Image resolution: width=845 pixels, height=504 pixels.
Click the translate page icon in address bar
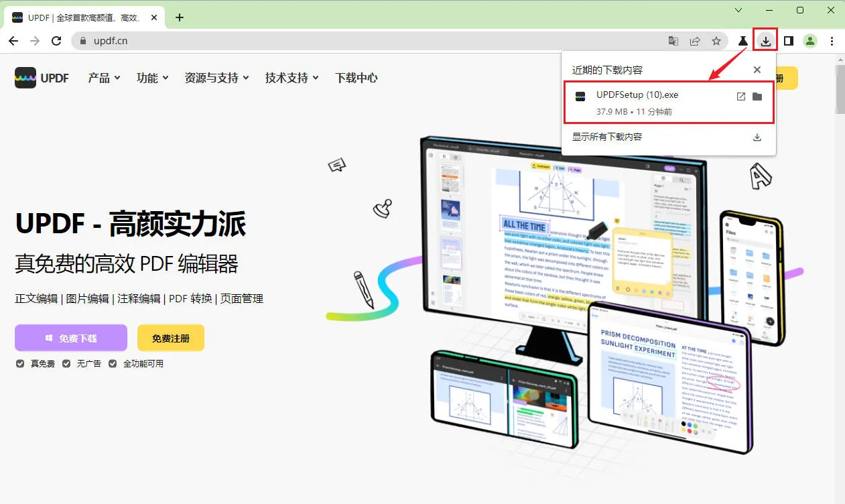pos(673,41)
